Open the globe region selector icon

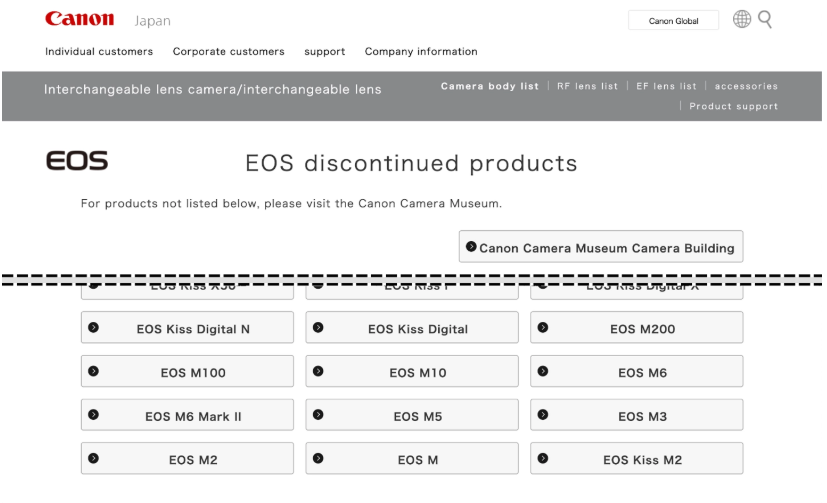coord(742,19)
